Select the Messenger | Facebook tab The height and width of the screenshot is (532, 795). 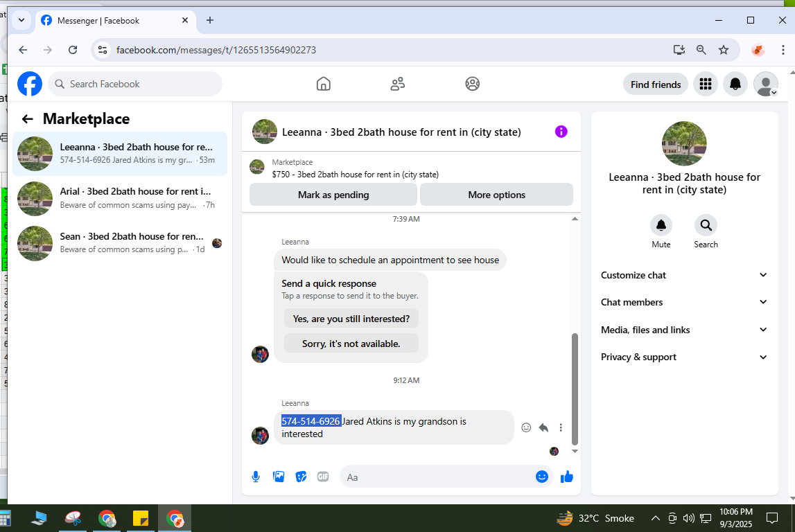114,21
